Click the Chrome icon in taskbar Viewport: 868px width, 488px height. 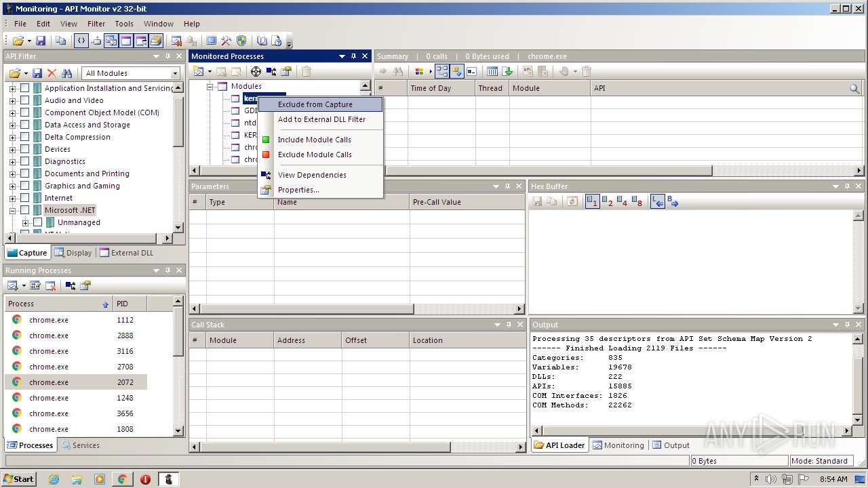point(122,479)
